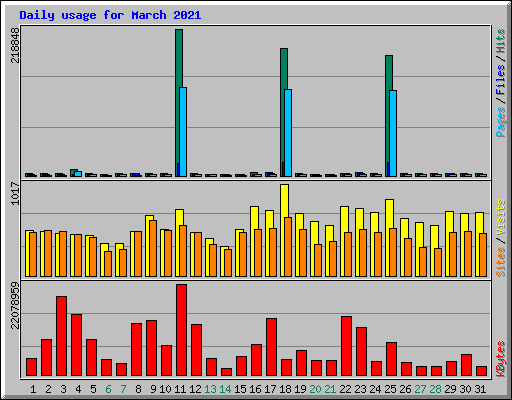The image size is (512, 400).
Task: Click the green weekend day 20 label
Action: (x=315, y=389)
